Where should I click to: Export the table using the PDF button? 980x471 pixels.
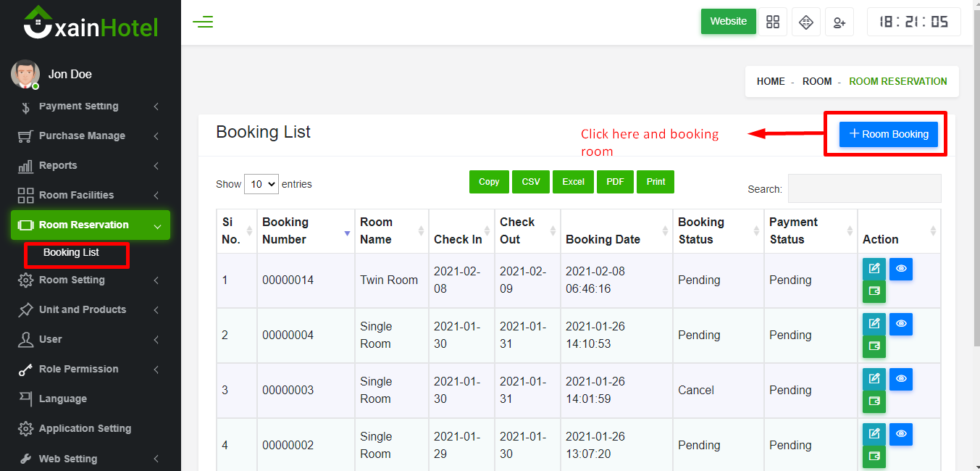(615, 182)
